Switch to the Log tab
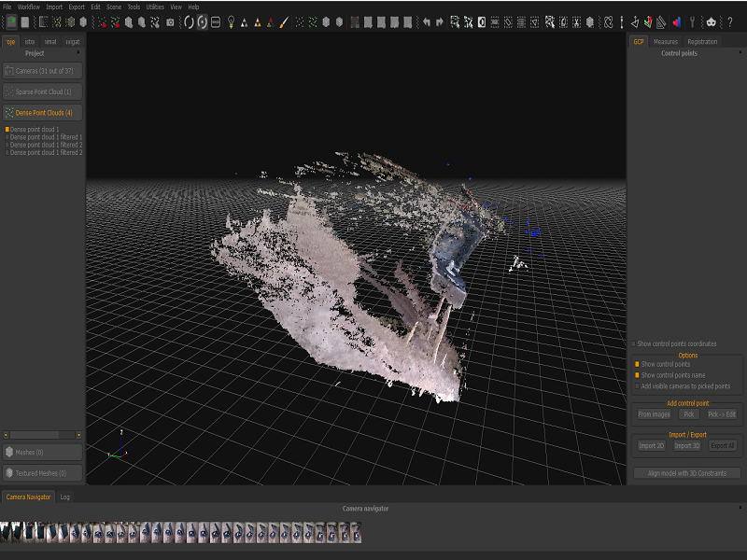This screenshot has height=560, width=747. (64, 497)
